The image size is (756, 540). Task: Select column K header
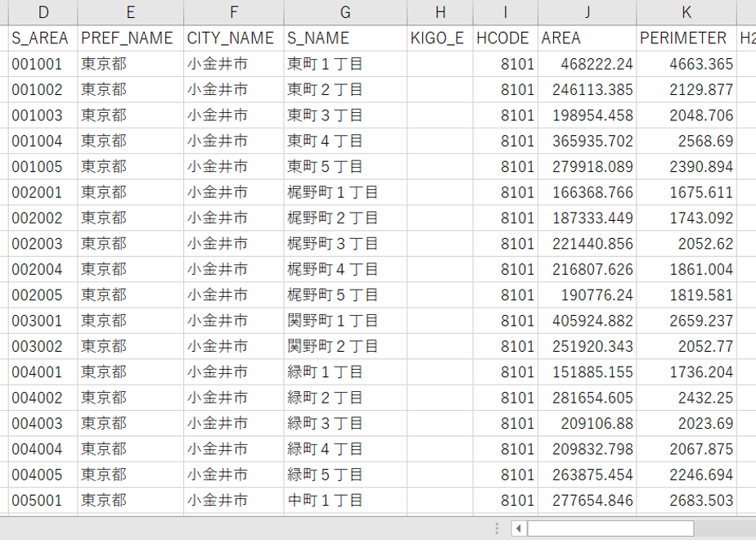pyautogui.click(x=686, y=12)
